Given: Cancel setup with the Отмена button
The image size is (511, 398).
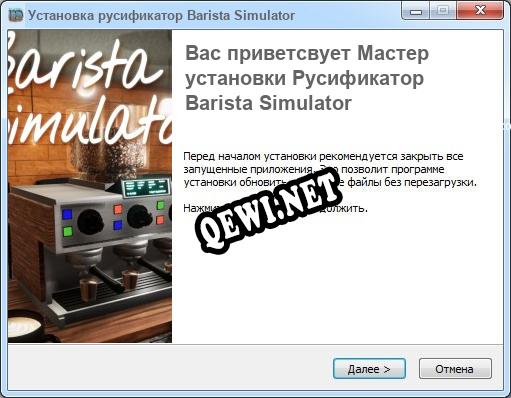Looking at the screenshot, I should tap(455, 369).
